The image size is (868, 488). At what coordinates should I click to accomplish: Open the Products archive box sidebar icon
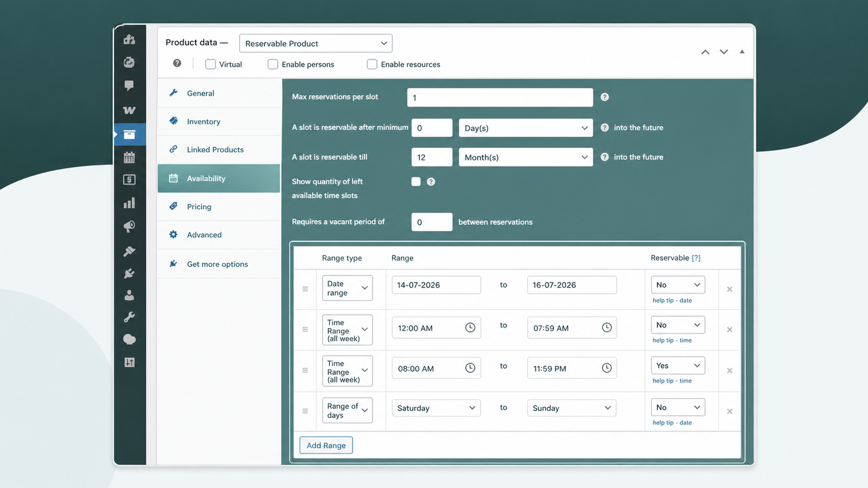(x=129, y=134)
